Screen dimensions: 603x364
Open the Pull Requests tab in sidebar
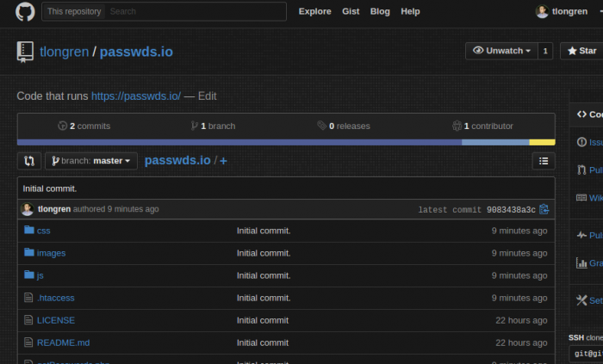pyautogui.click(x=589, y=170)
